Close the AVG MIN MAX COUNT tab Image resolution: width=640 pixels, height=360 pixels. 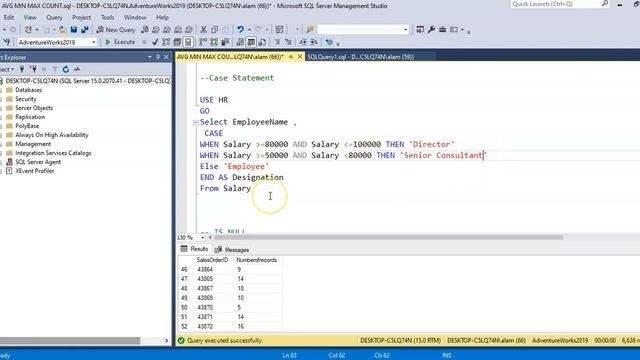tap(300, 57)
